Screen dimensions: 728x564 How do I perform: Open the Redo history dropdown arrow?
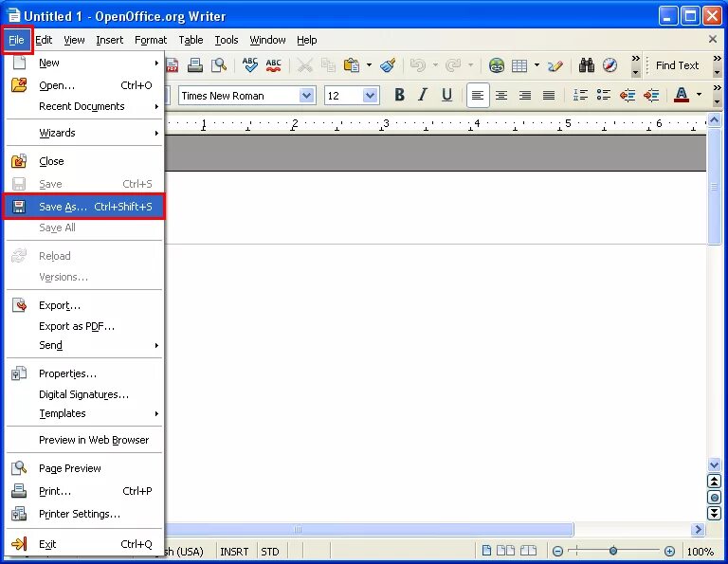470,65
